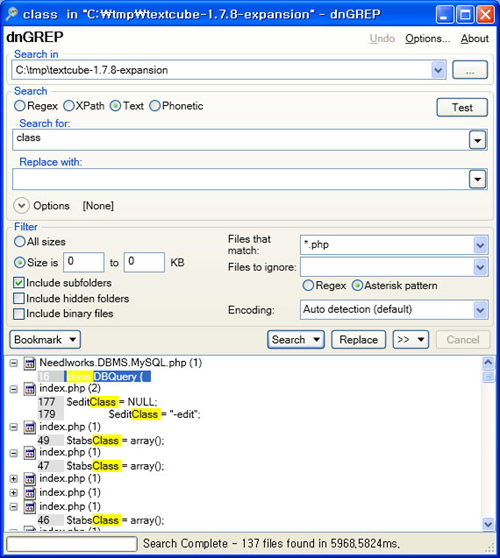Click the Cancel button
The height and width of the screenshot is (558, 500).
point(463,339)
